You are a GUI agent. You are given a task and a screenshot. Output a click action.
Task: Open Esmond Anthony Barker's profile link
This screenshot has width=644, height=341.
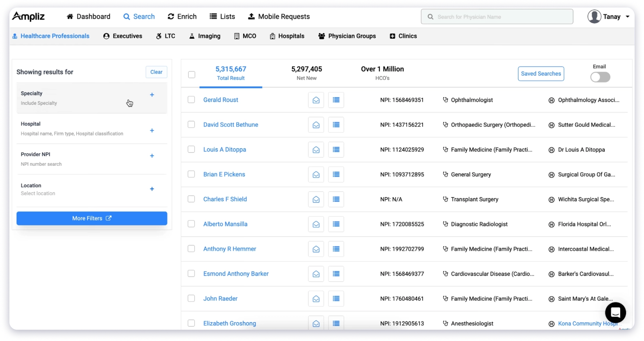pos(236,274)
